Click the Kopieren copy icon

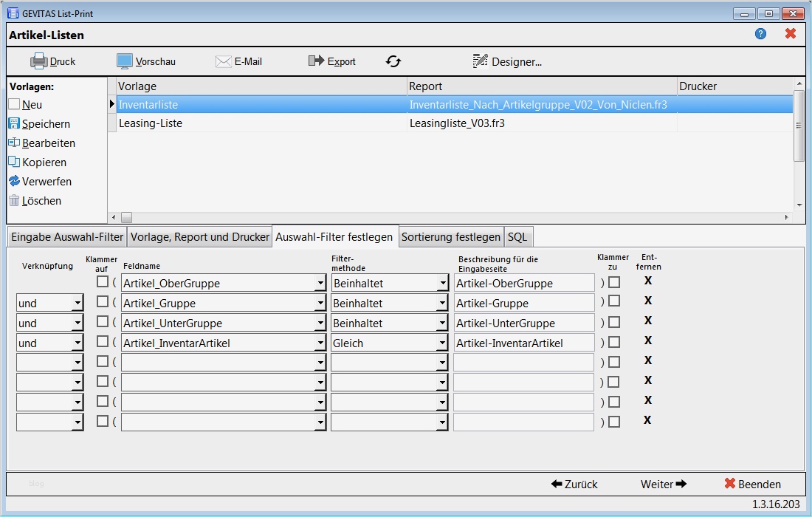[15, 162]
